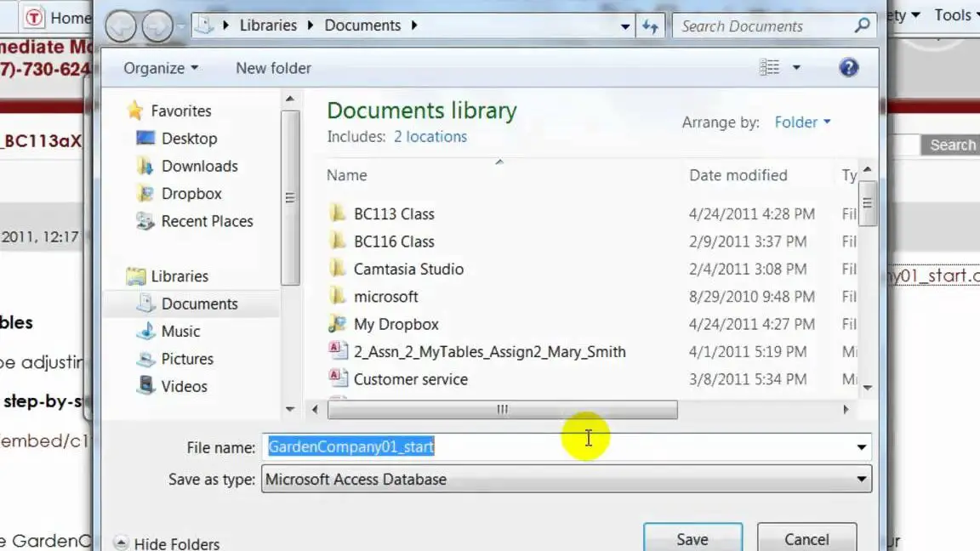Click the file list scroll left arrow
This screenshot has height=551, width=980.
click(x=315, y=410)
